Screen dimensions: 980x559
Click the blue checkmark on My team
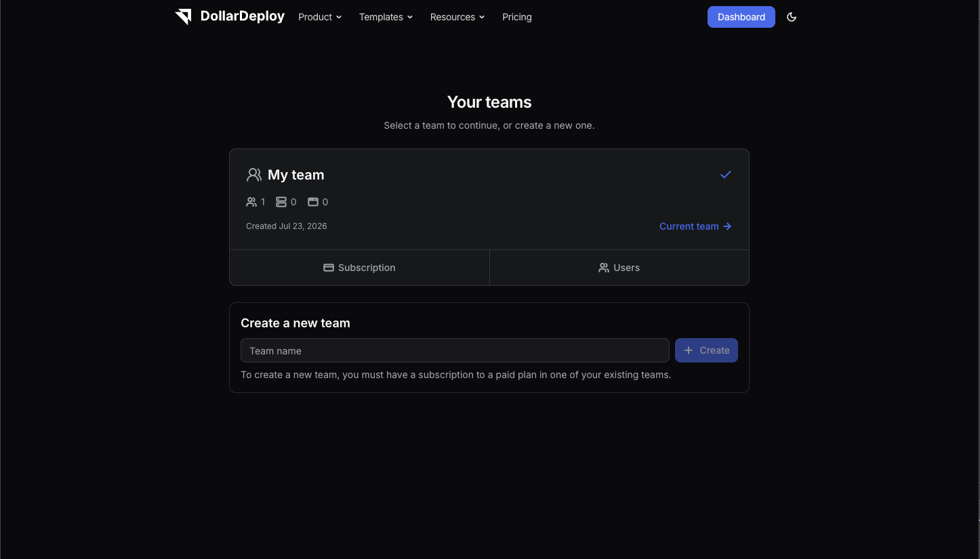pyautogui.click(x=726, y=175)
